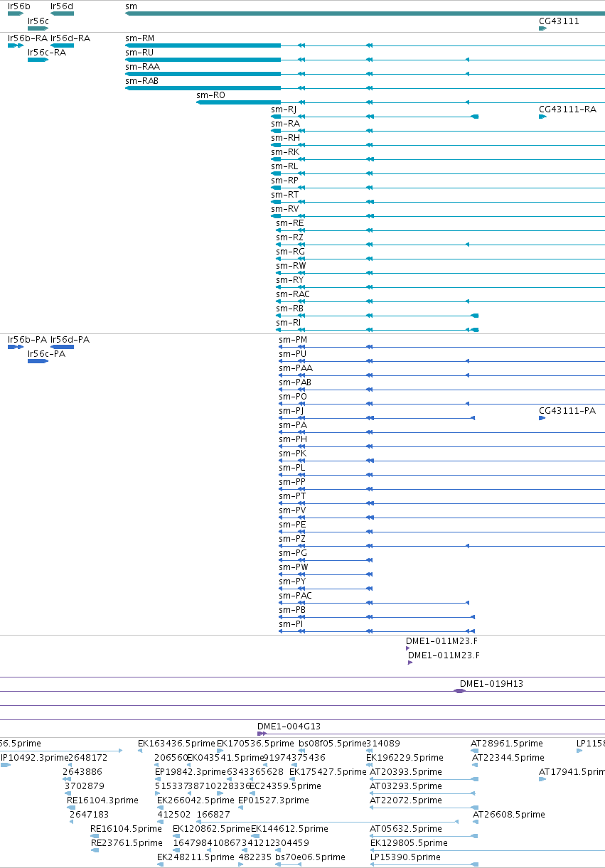Viewport: 605px width, 868px height.
Task: Open transcript Ir56c-RA
Action: click(x=47, y=52)
